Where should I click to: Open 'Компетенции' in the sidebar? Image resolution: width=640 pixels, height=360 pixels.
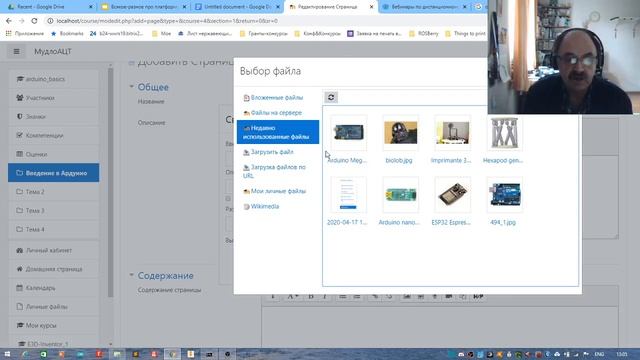[53, 135]
